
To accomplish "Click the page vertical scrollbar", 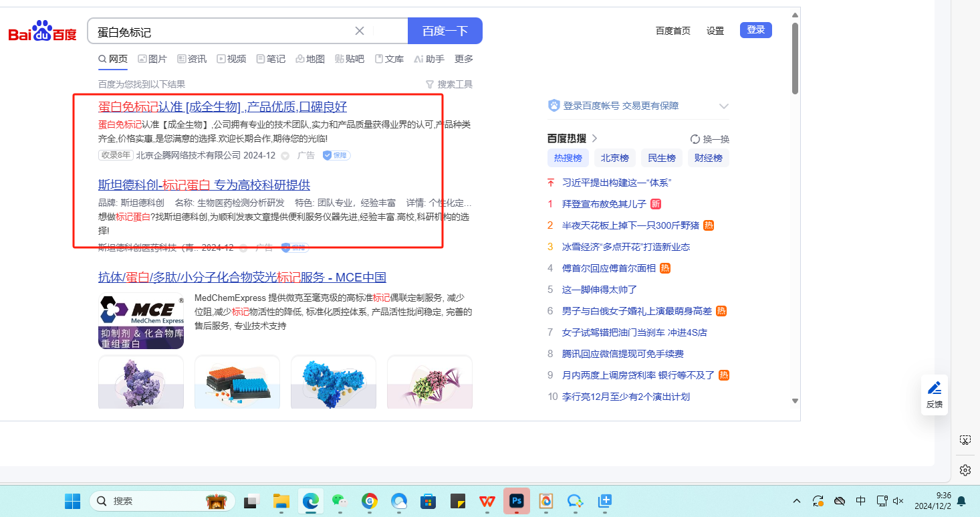I will [x=795, y=60].
